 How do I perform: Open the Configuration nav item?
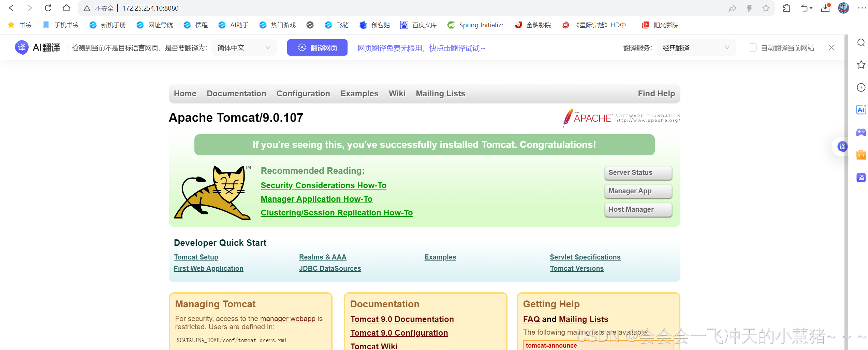click(x=303, y=94)
